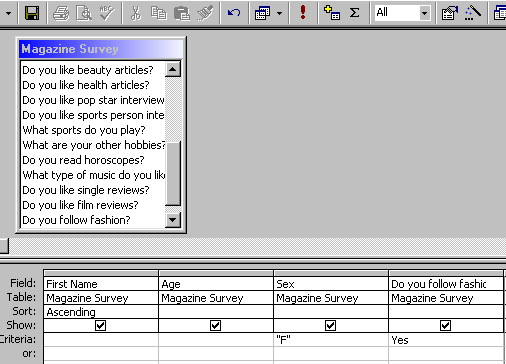Screen dimensions: 506x364
Task: Untick Show checkbox for Do you follow fashion column
Action: tap(445, 325)
